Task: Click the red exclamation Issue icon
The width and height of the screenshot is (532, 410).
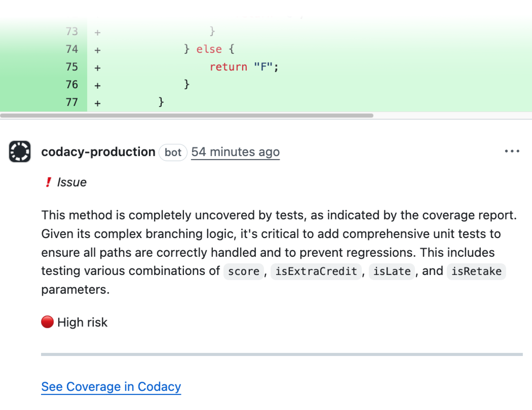Action: tap(48, 182)
